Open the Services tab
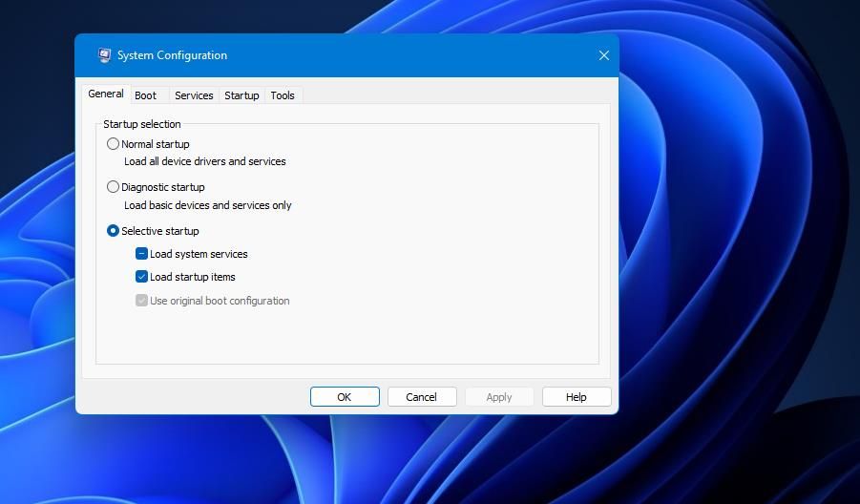This screenshot has height=504, width=860. tap(194, 95)
